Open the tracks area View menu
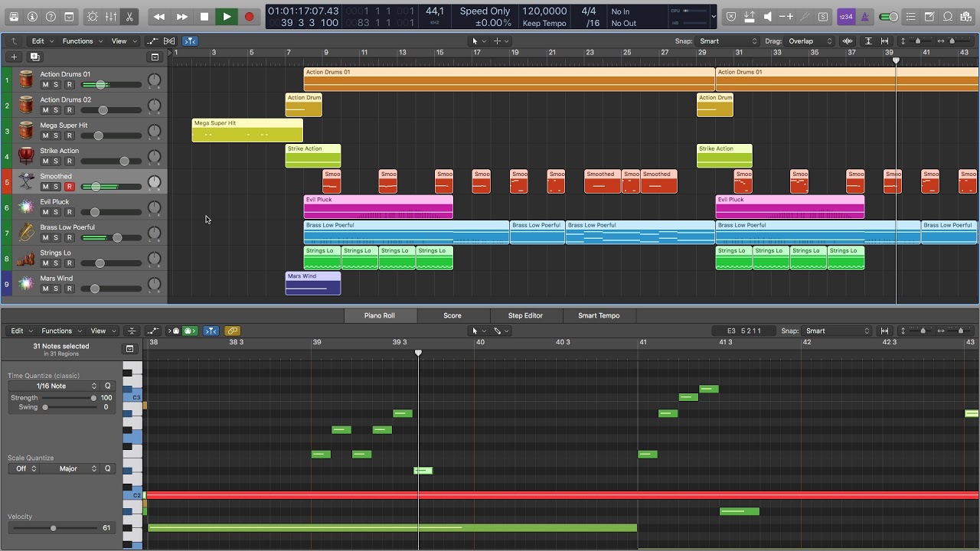This screenshot has width=980, height=551. coord(122,41)
